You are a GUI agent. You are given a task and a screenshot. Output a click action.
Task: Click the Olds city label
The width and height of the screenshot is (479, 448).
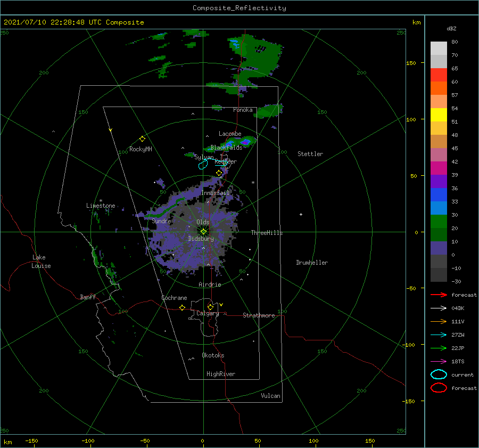tap(203, 222)
